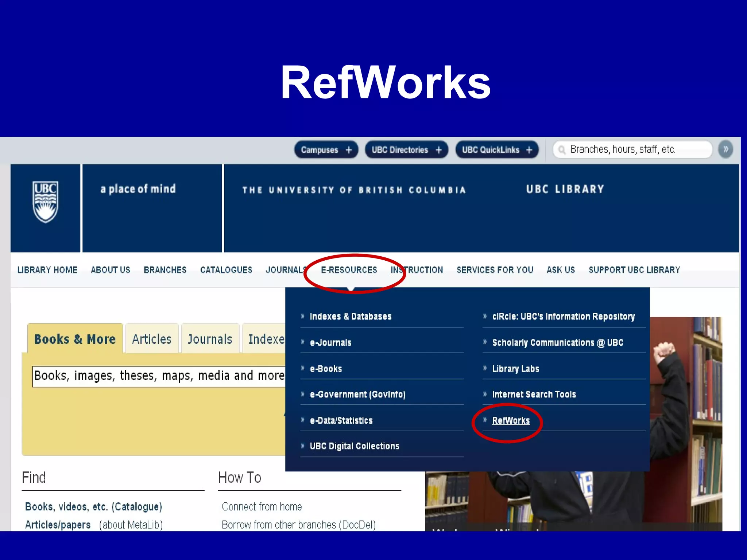
Task: Open the Articles/papers link
Action: 58,525
